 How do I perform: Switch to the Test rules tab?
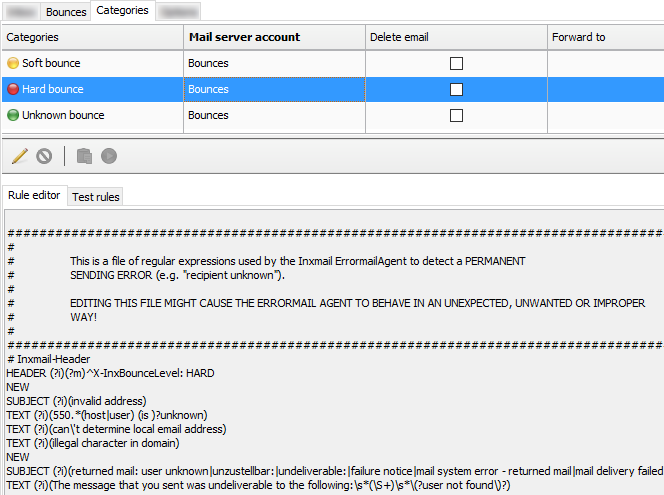pos(96,197)
